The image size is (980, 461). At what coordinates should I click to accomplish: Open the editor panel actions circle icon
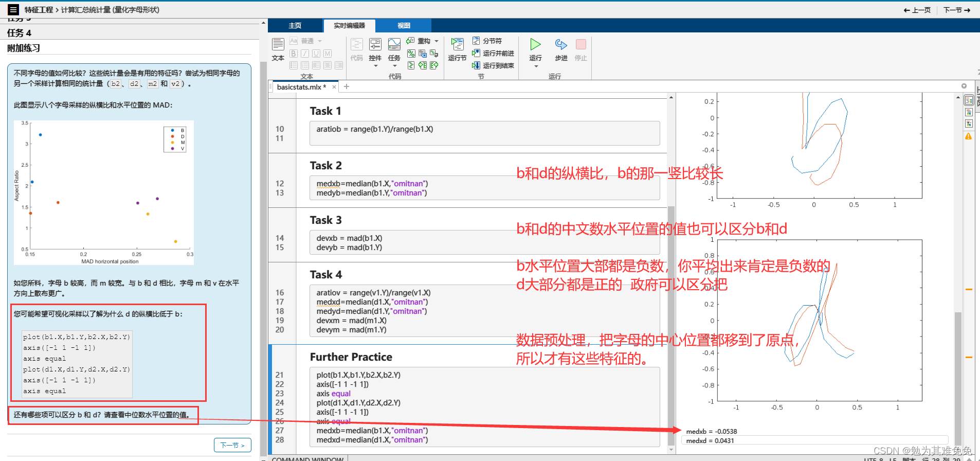pos(964,86)
